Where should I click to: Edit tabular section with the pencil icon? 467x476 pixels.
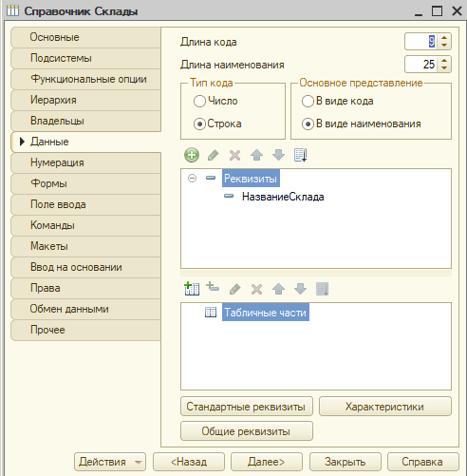click(234, 289)
